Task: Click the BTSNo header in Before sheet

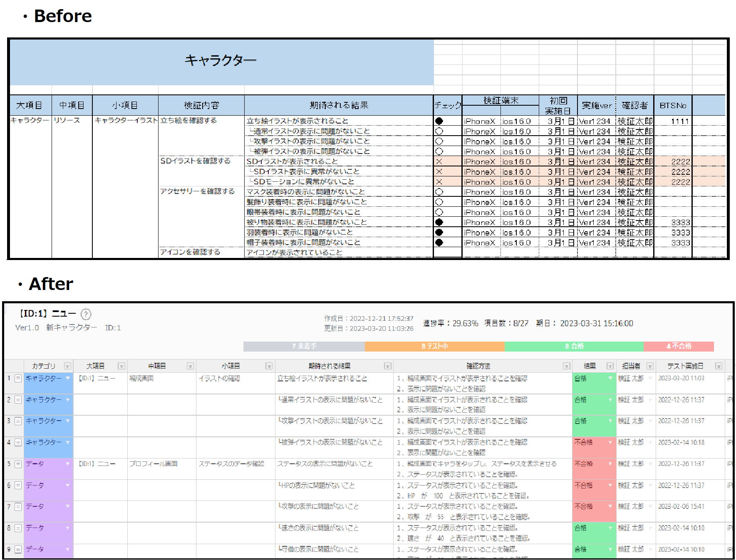Action: (x=673, y=105)
